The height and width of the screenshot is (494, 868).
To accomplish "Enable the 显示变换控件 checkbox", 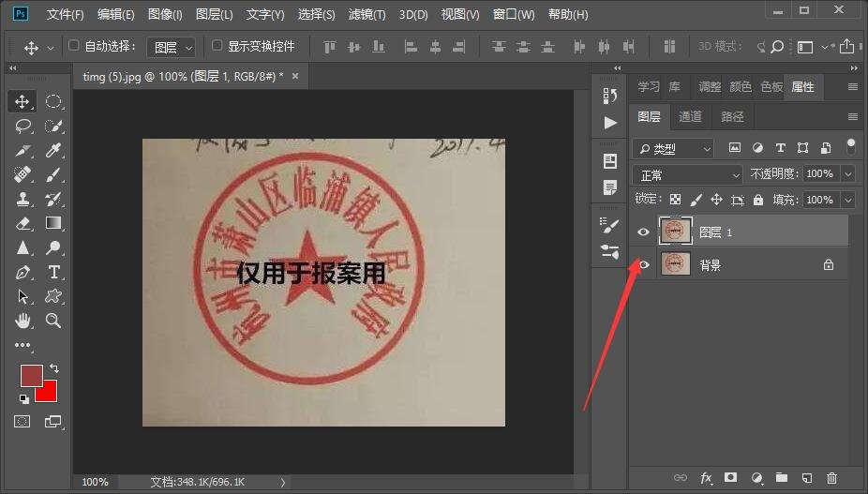I will [217, 45].
